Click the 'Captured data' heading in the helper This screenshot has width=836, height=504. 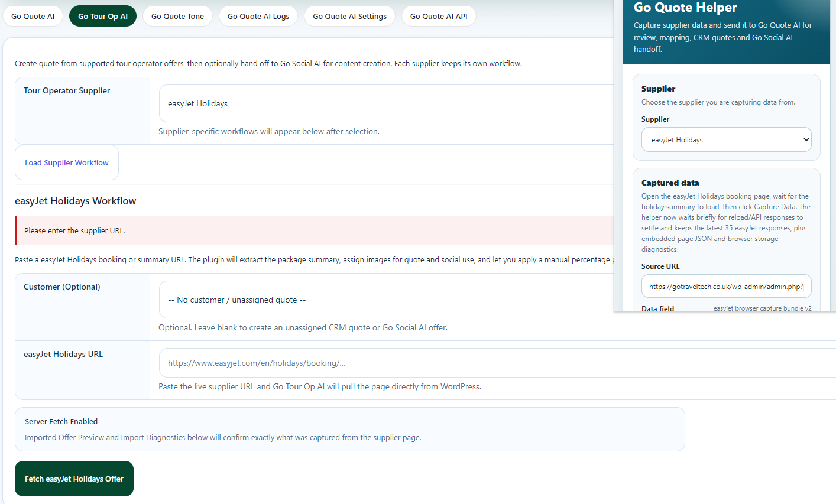[670, 183]
